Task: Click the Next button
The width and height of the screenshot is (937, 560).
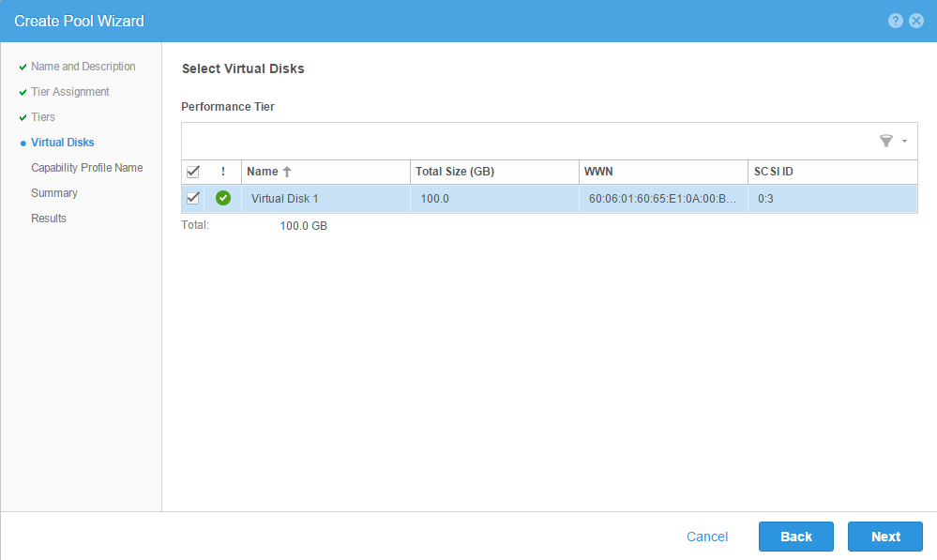Action: click(885, 537)
